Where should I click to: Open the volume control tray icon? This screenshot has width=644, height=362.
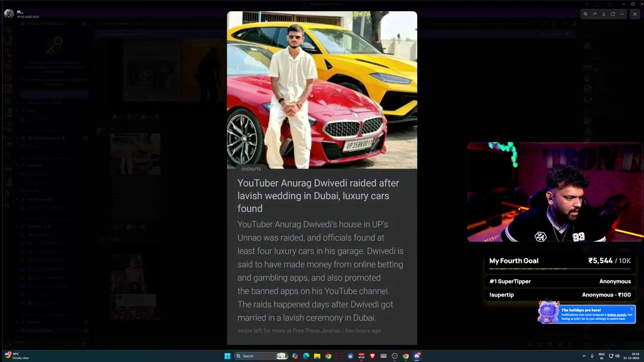point(617,356)
